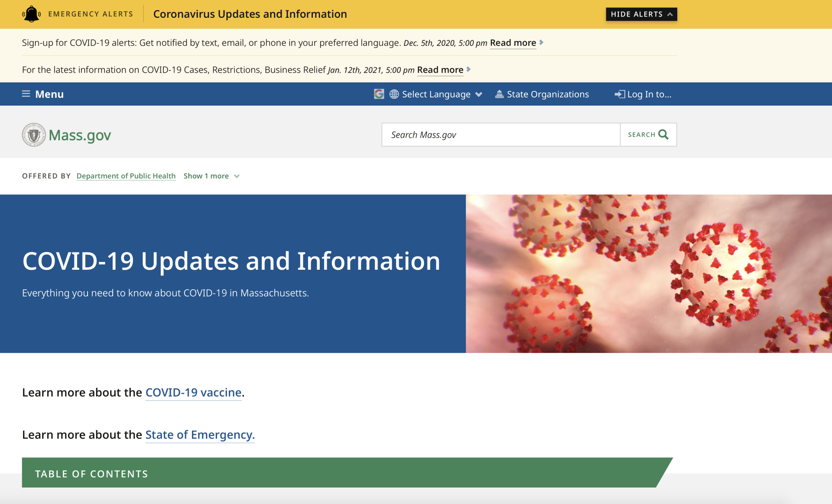Click the Department of Public Health link
Image resolution: width=832 pixels, height=504 pixels.
[126, 176]
